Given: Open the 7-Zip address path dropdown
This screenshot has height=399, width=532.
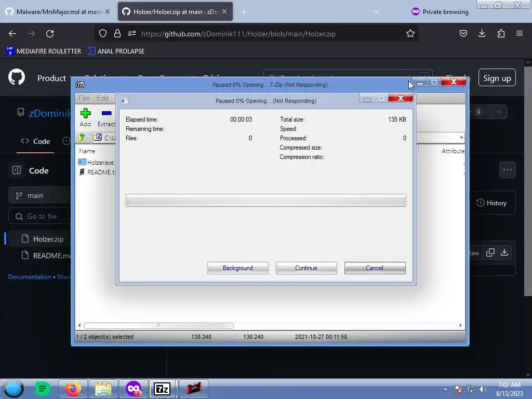Looking at the screenshot, I should pos(461,137).
